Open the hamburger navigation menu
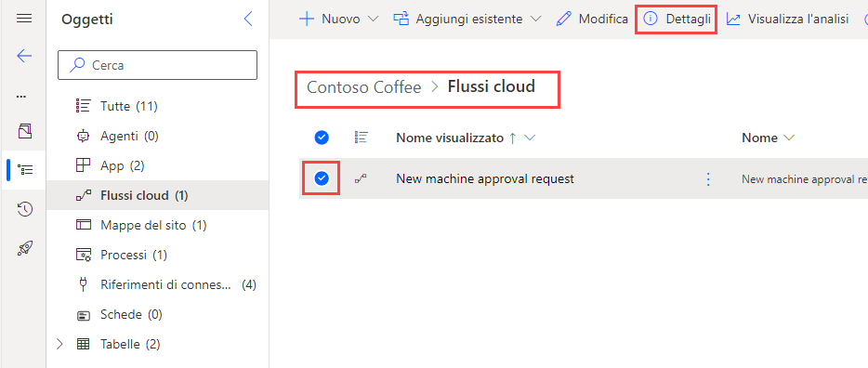The width and height of the screenshot is (868, 368). [x=24, y=19]
